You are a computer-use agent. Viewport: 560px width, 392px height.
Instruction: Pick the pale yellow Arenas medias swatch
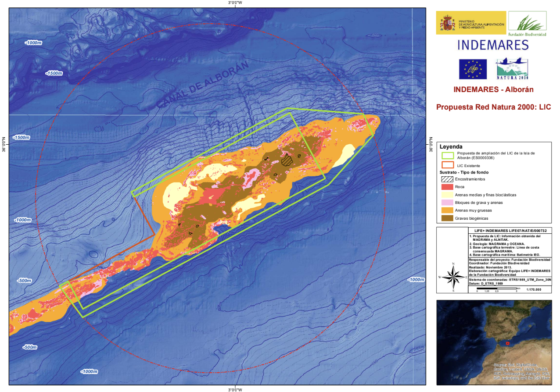447,195
